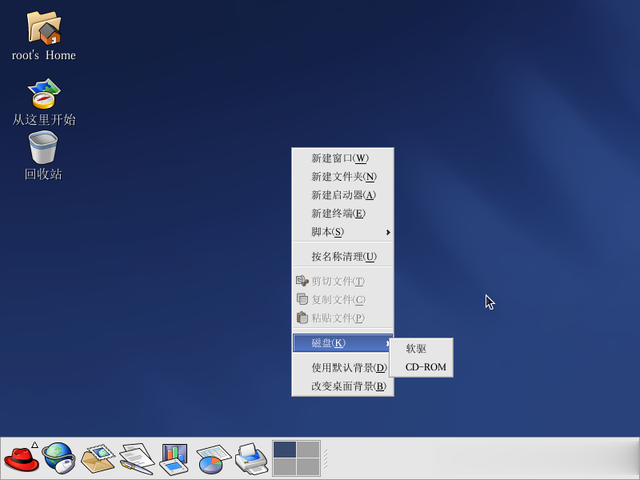
Task: Choose 使用默认背景(D) menu entry
Action: [343, 368]
